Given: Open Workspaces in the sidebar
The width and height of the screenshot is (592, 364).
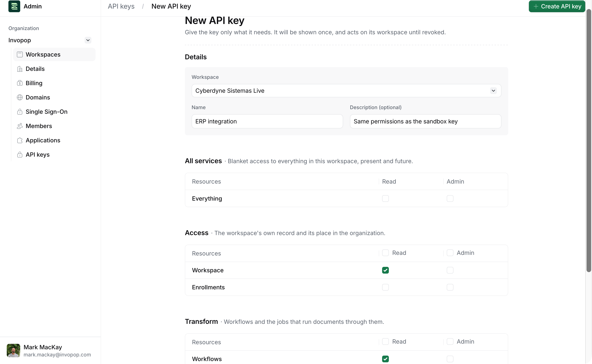Looking at the screenshot, I should tap(54, 55).
